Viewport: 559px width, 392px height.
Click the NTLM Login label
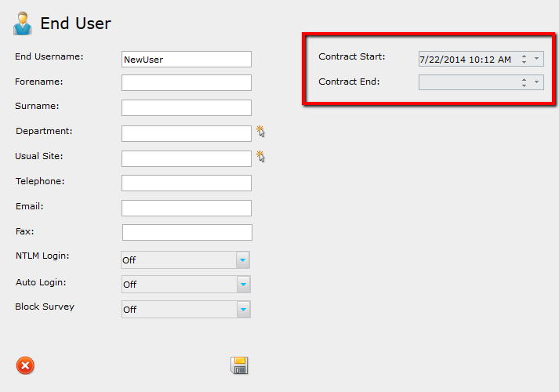(42, 256)
